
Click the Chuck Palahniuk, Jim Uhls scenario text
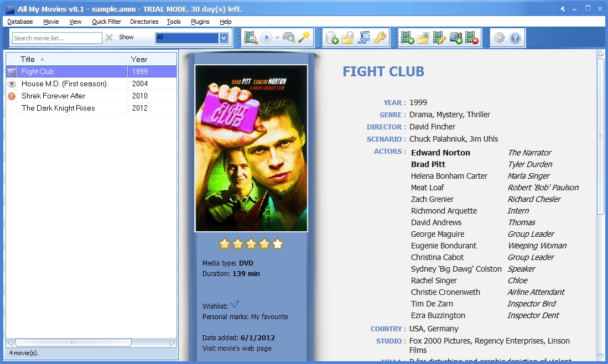click(454, 139)
